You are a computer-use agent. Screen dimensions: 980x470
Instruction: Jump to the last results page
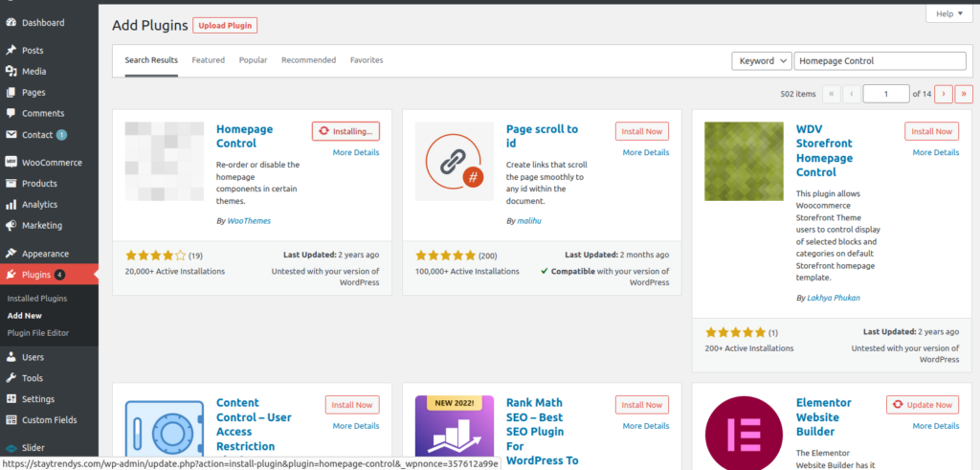click(x=964, y=94)
